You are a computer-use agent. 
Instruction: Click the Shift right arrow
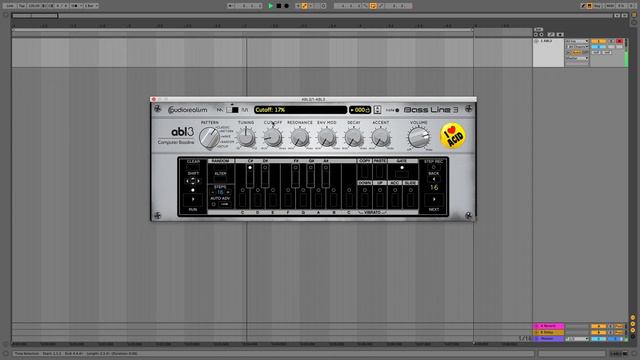click(x=199, y=181)
